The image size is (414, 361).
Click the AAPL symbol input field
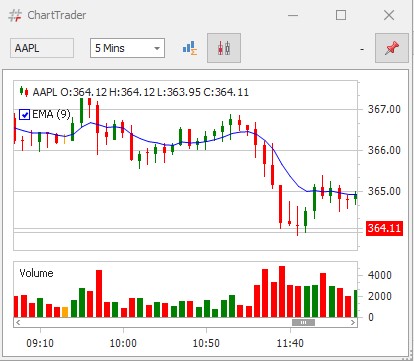coord(42,48)
